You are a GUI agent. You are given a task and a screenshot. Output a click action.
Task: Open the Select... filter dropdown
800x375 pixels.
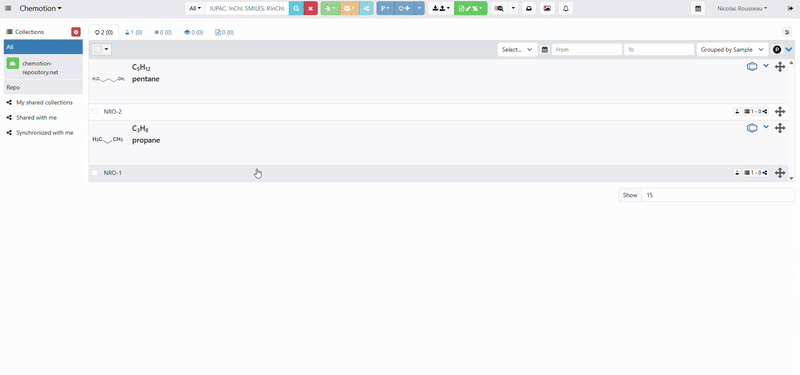[517, 49]
